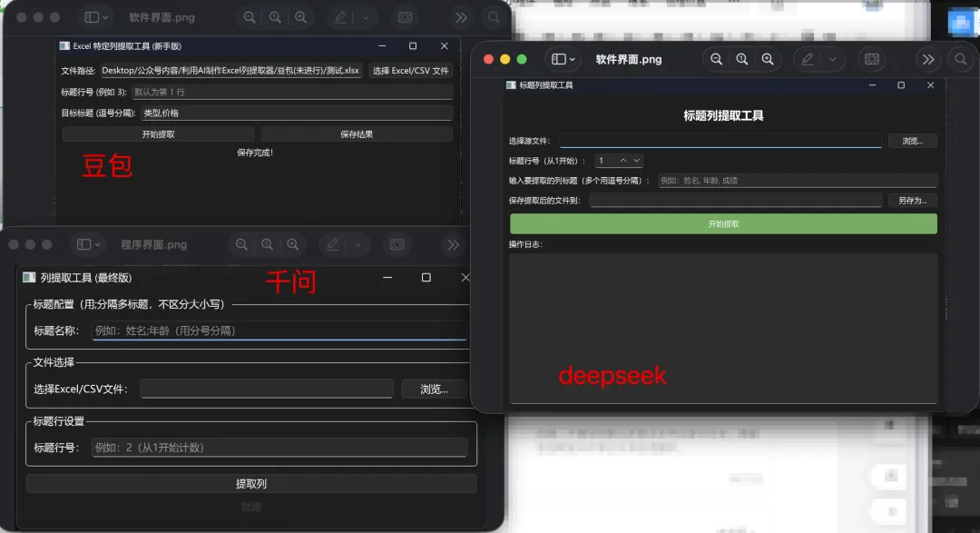Open search in the front 软件界面.png window

961,59
